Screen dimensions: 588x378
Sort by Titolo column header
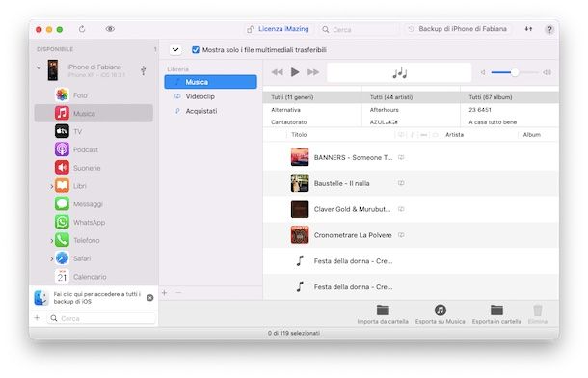pos(299,135)
